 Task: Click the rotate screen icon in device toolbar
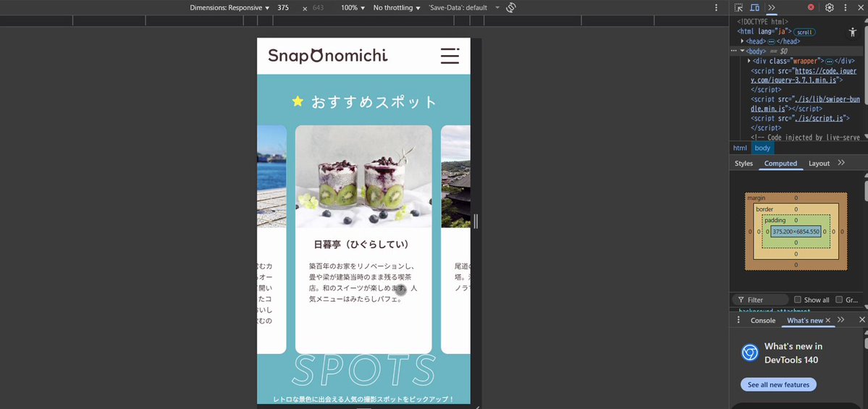point(511,8)
